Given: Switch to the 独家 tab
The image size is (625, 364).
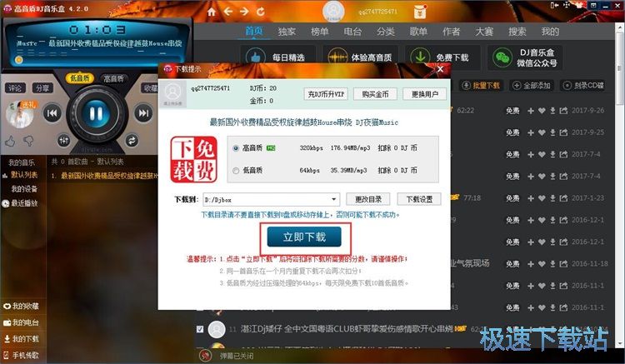Looking at the screenshot, I should pyautogui.click(x=287, y=32).
